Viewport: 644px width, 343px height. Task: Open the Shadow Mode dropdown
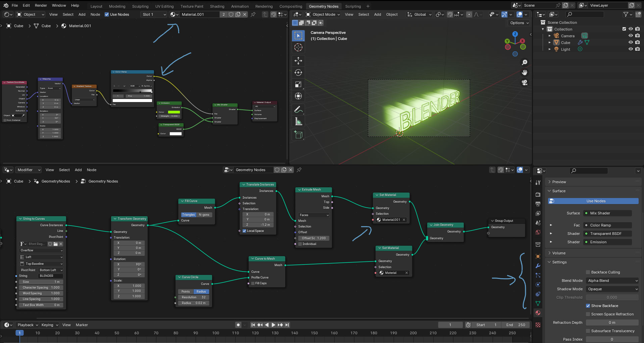[x=612, y=289]
